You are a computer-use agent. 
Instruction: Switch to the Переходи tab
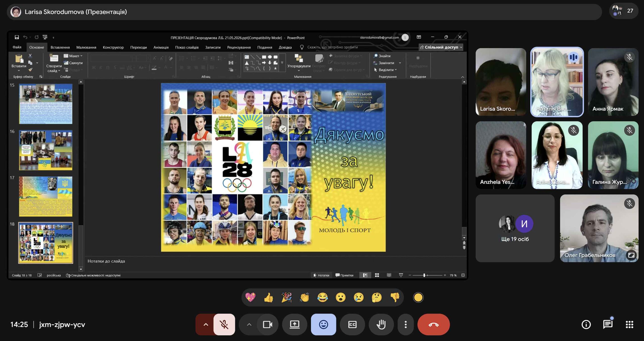(138, 47)
